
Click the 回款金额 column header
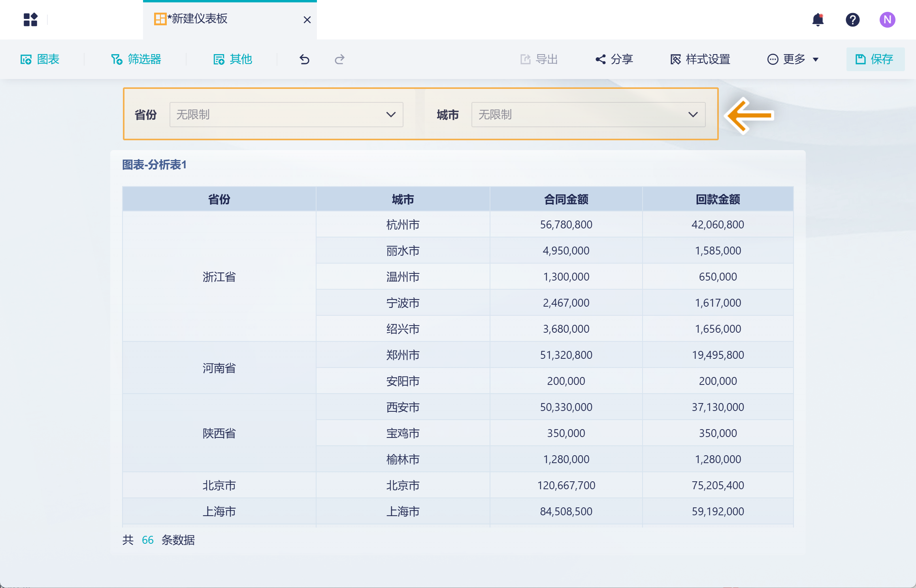pyautogui.click(x=718, y=199)
